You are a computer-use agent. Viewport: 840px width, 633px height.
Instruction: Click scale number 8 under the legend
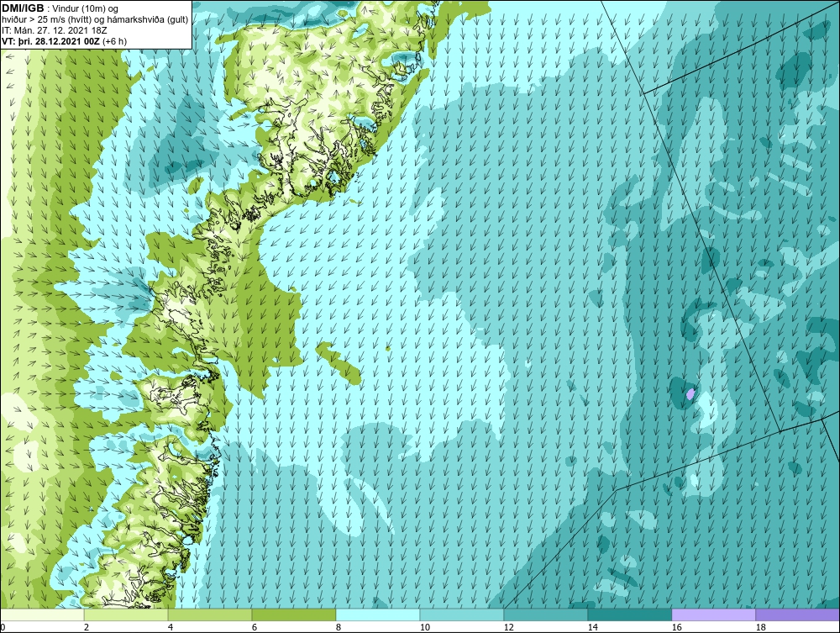338,627
